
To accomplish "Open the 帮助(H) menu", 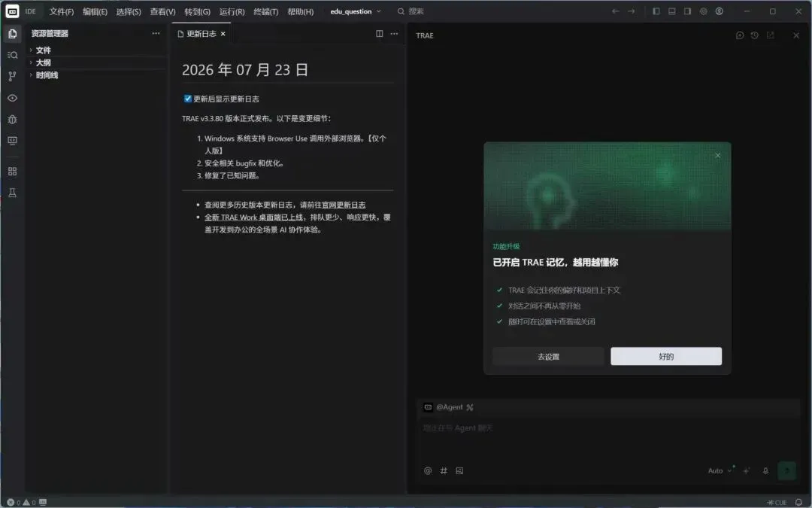I will pos(300,11).
